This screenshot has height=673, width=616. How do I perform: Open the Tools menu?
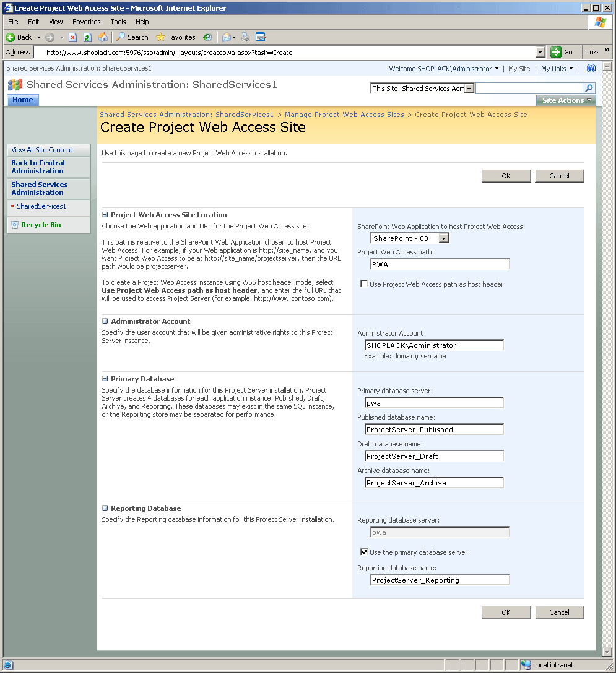[x=118, y=22]
